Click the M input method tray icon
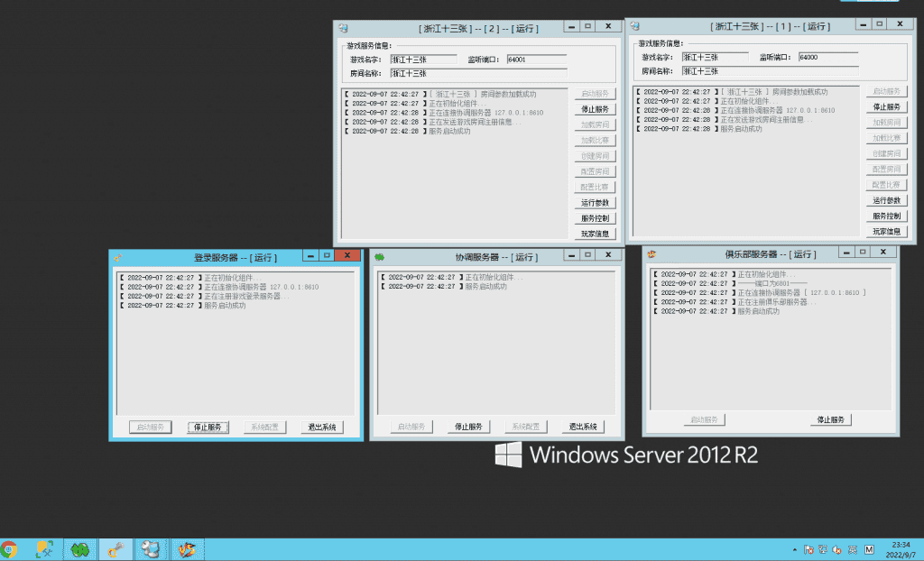The width and height of the screenshot is (924, 561). tap(869, 550)
